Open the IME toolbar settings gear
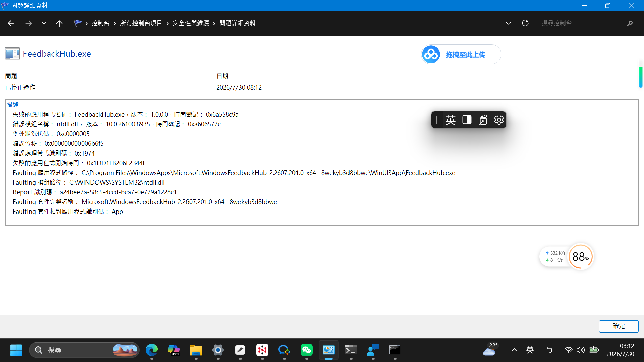The width and height of the screenshot is (644, 362). point(499,120)
